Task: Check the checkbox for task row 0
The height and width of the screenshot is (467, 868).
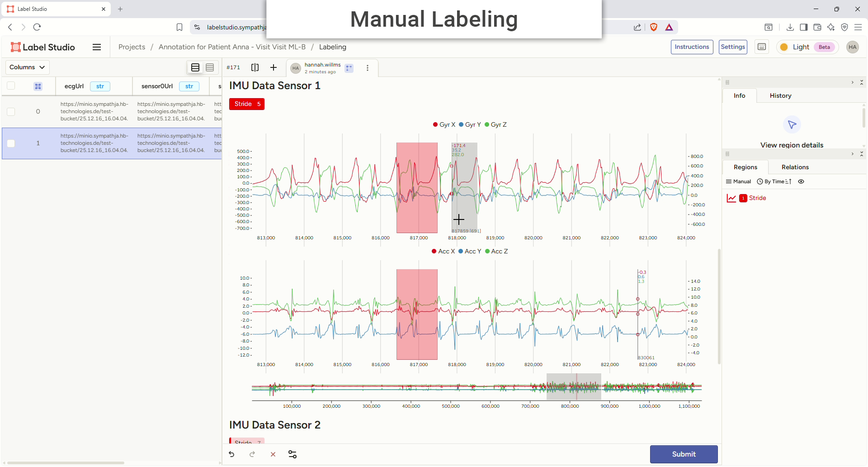Action: 11,111
